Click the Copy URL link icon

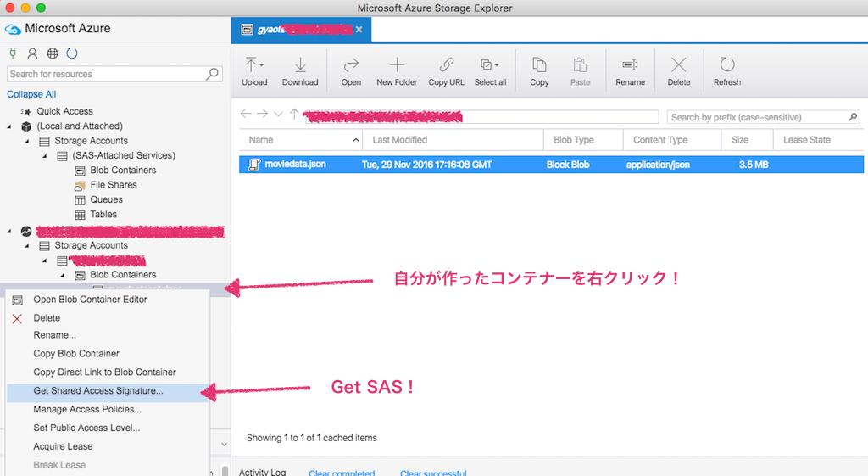pyautogui.click(x=446, y=65)
